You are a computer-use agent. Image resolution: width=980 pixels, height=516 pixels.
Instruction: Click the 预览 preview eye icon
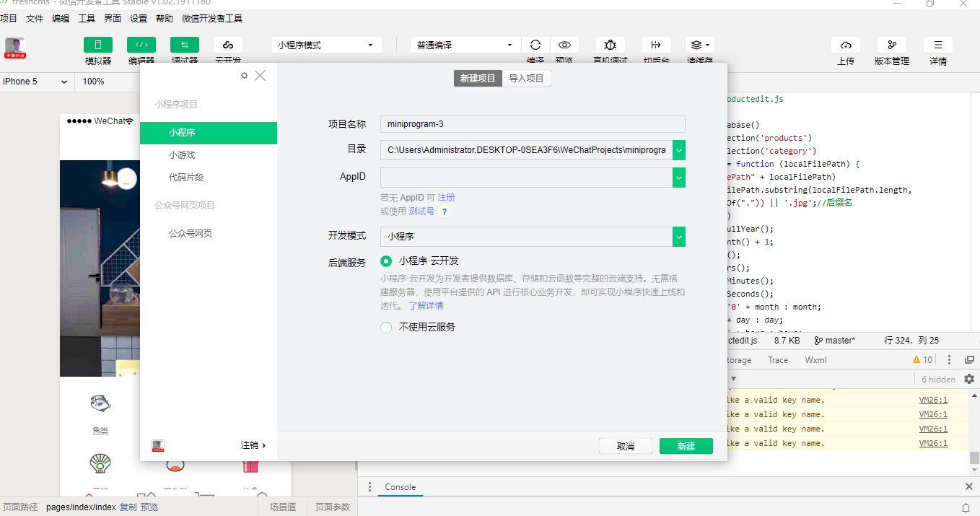564,45
